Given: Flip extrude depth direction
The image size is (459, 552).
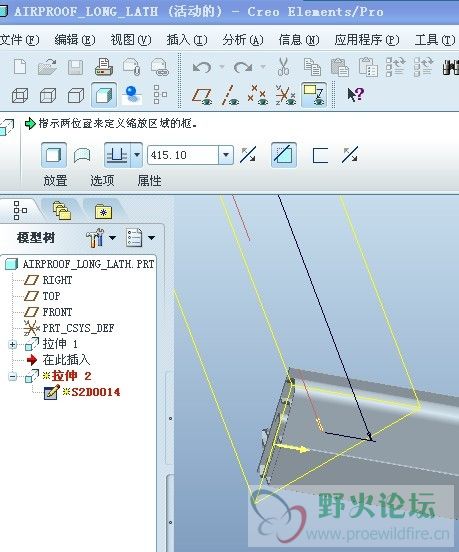Looking at the screenshot, I should click(248, 155).
